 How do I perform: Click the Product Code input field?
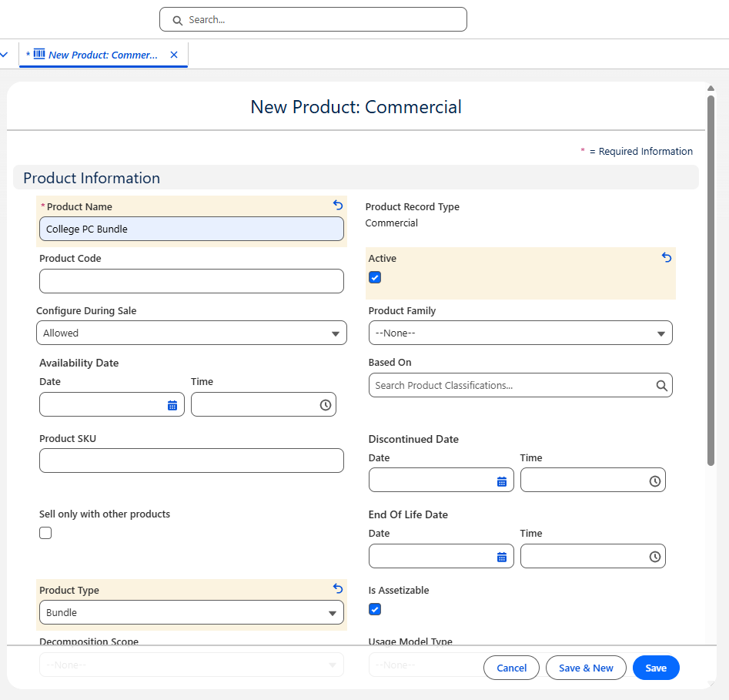191,281
